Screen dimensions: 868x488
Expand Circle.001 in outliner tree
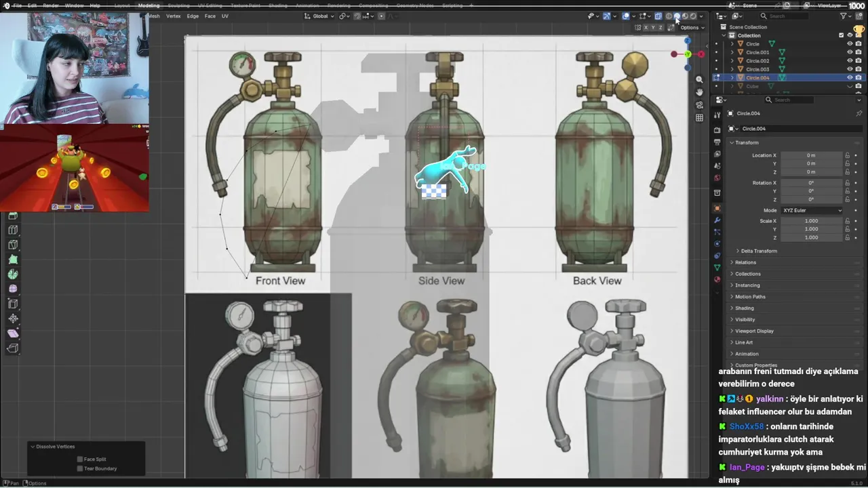pyautogui.click(x=732, y=52)
